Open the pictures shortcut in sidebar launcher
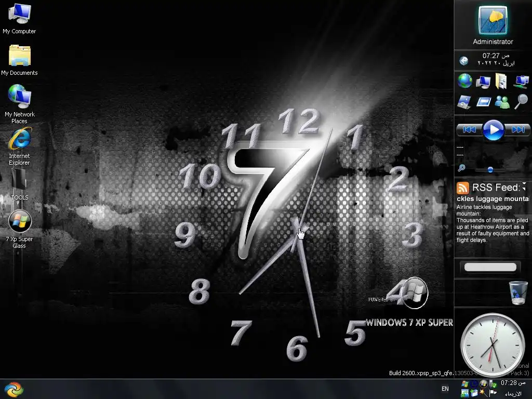 click(464, 102)
